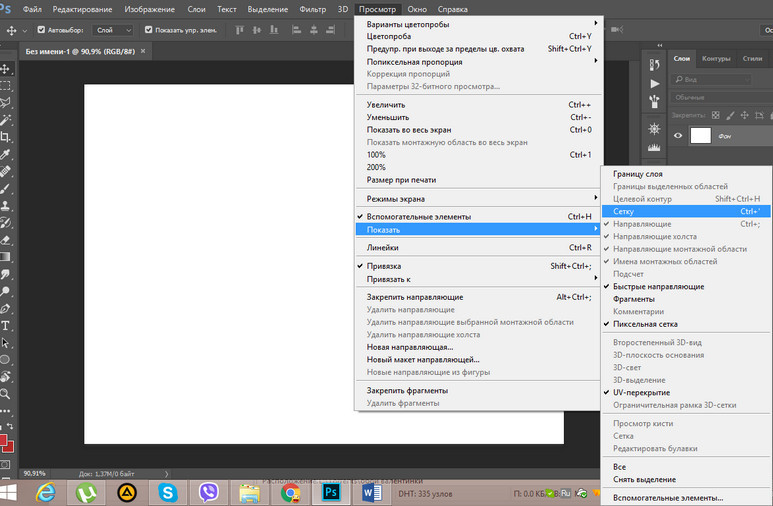Click the align top edges icon

coord(240,30)
